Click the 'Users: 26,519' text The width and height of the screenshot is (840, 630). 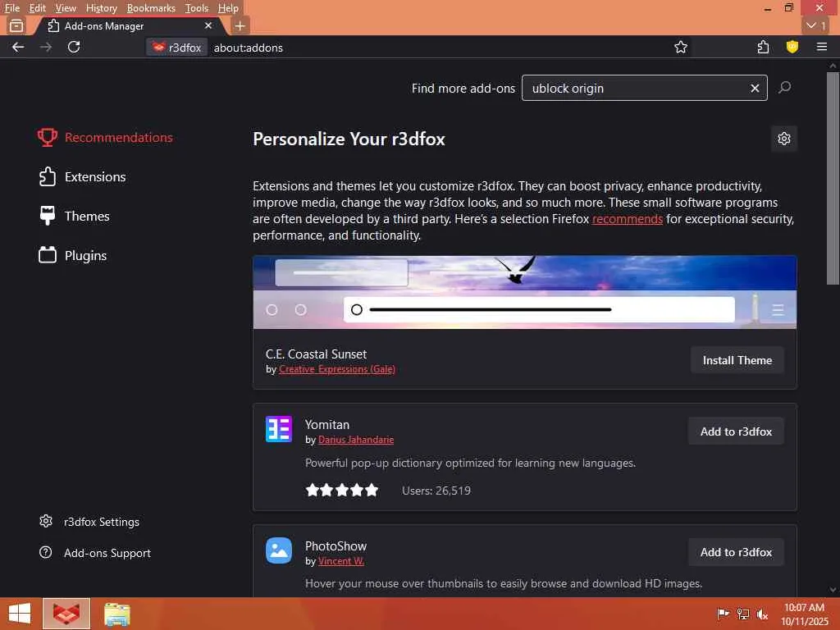(x=436, y=491)
